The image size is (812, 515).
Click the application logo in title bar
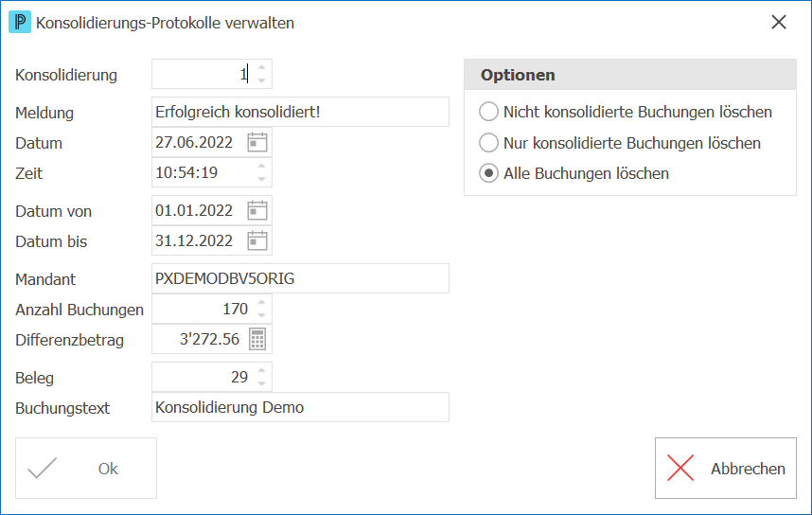[20, 23]
